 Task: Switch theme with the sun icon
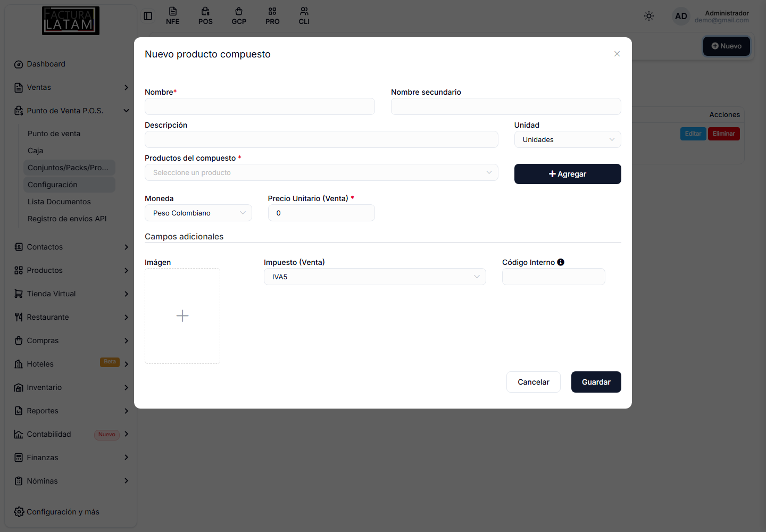point(649,16)
